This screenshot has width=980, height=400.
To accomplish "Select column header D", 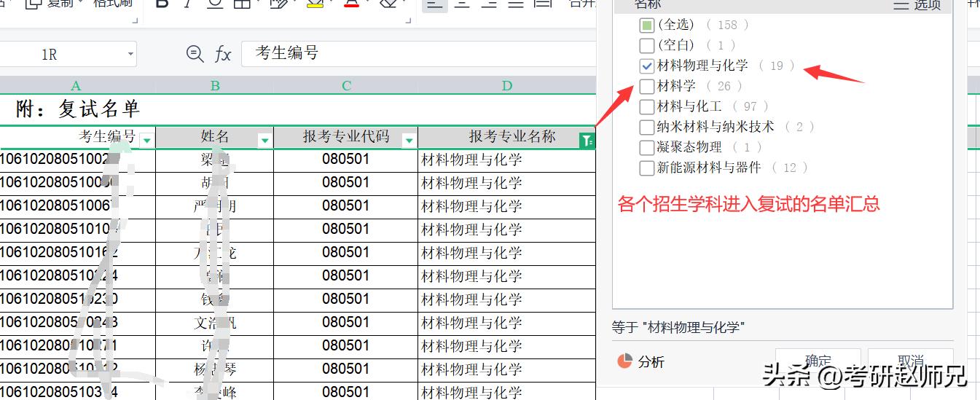I will pos(507,85).
